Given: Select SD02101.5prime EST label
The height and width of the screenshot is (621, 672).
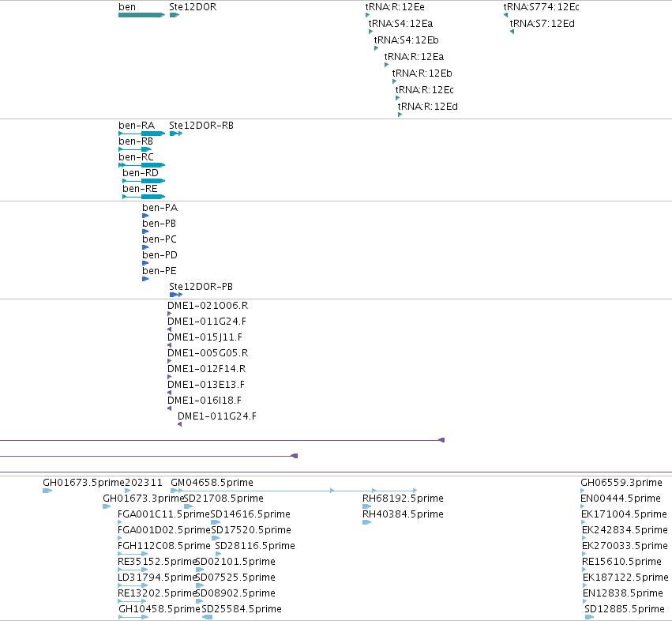Looking at the screenshot, I should 235,562.
